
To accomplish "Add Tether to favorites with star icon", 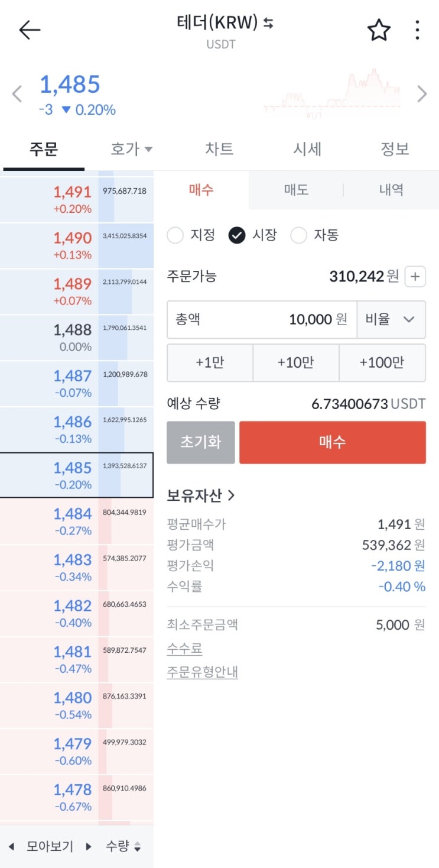I will (379, 30).
